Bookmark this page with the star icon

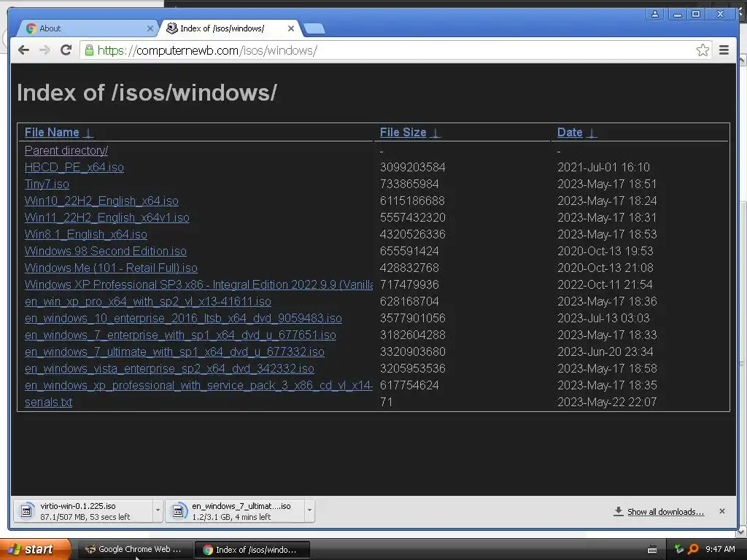pyautogui.click(x=703, y=50)
